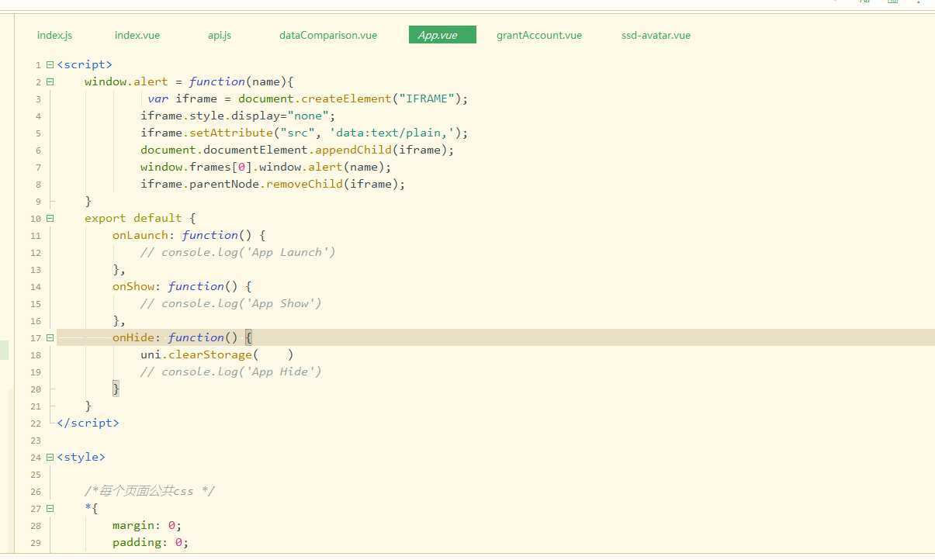
Task: Collapse the <script> block on line 1
Action: [x=50, y=64]
